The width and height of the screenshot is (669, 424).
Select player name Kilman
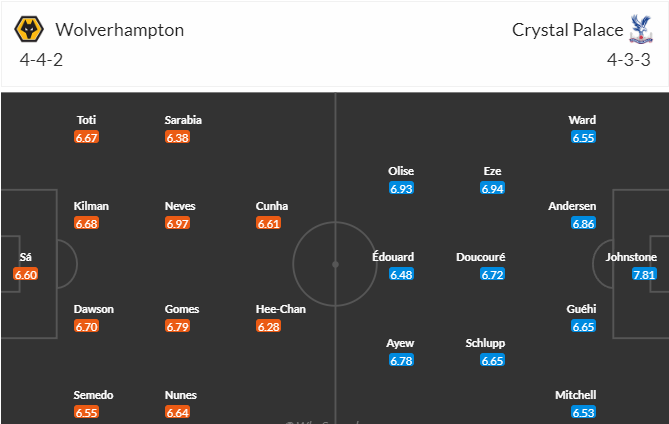(x=91, y=206)
